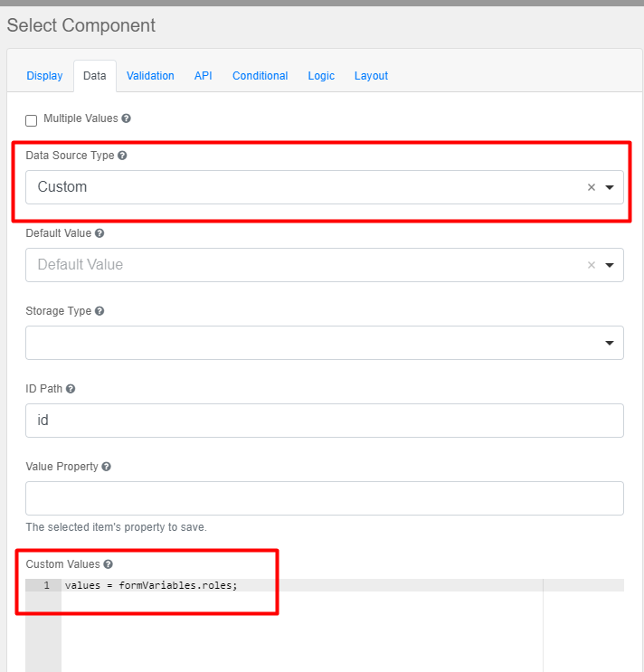Screen dimensions: 644x672
Task: Click the Select Component heading
Action: 81,25
